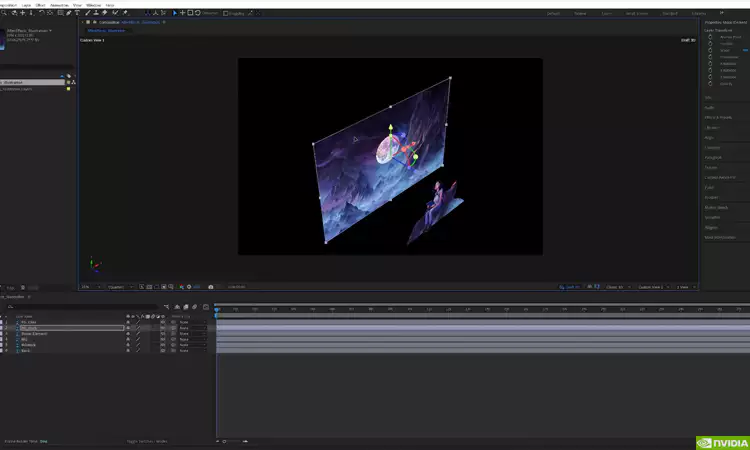Image resolution: width=750 pixels, height=450 pixels.
Task: Open the parent None dropdown for layer 4
Action: coord(193,340)
